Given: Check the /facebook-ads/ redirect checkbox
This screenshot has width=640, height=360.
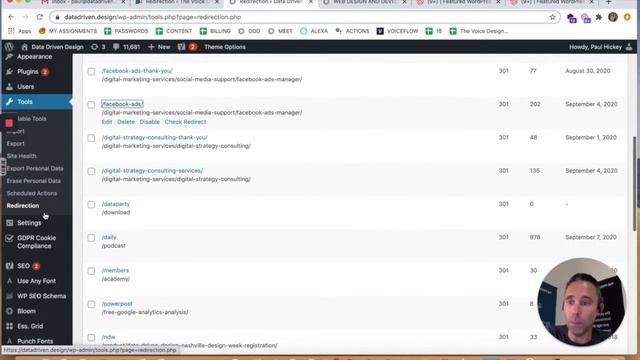Looking at the screenshot, I should pos(91,105).
